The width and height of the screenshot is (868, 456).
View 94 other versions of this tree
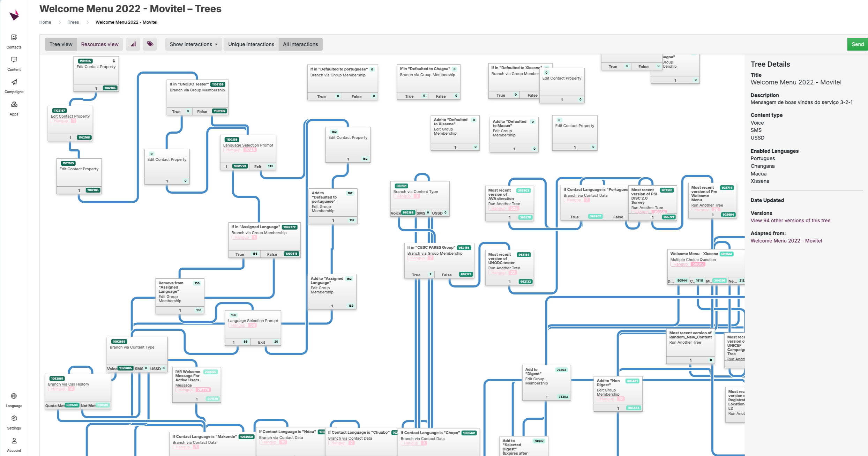(790, 220)
